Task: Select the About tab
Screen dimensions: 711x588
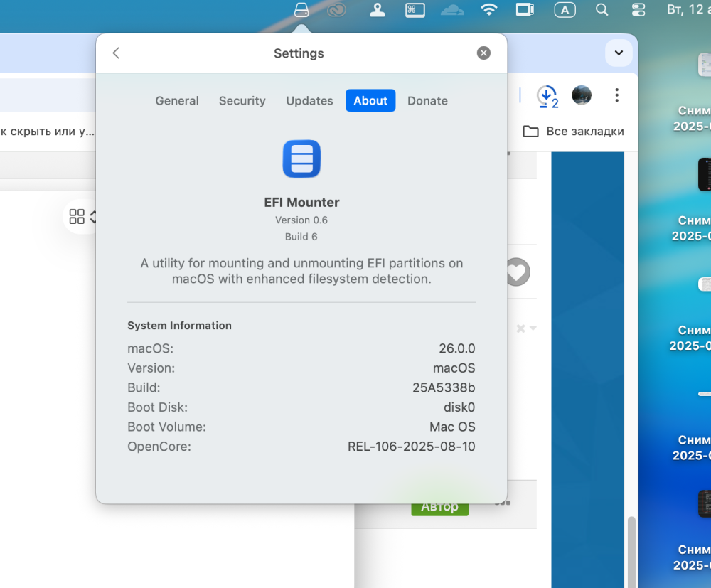Action: 370,101
